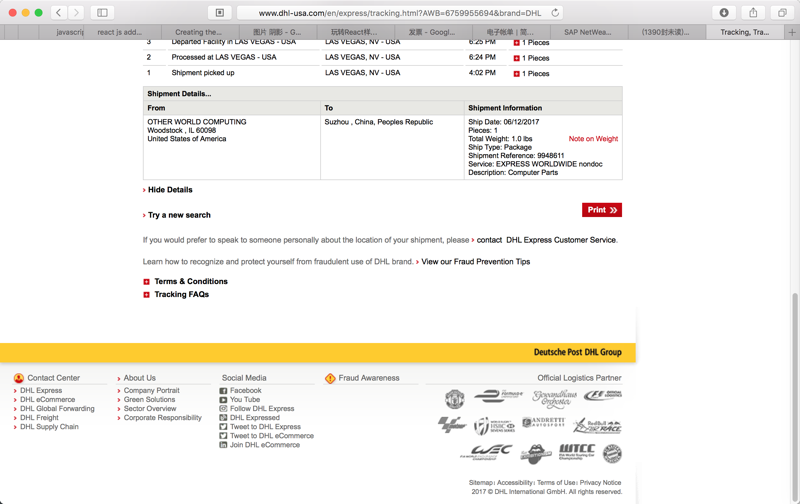Click the MotoGP partner logo
Screen dimensions: 800x504
(452, 424)
